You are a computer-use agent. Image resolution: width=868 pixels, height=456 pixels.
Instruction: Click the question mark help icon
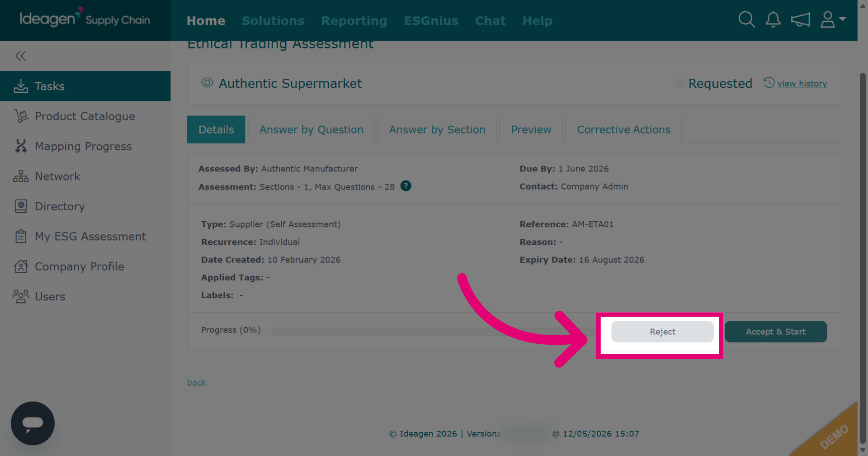406,186
